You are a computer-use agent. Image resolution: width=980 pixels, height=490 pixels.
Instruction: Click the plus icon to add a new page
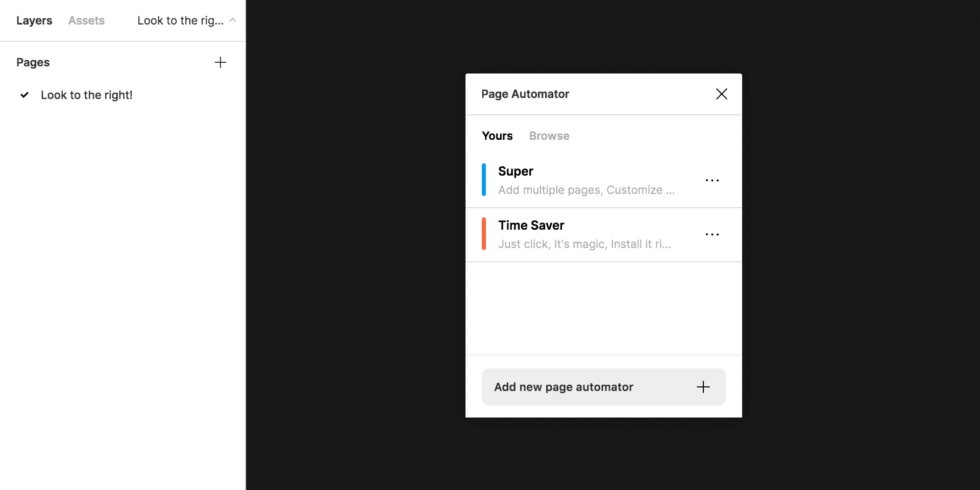[220, 62]
